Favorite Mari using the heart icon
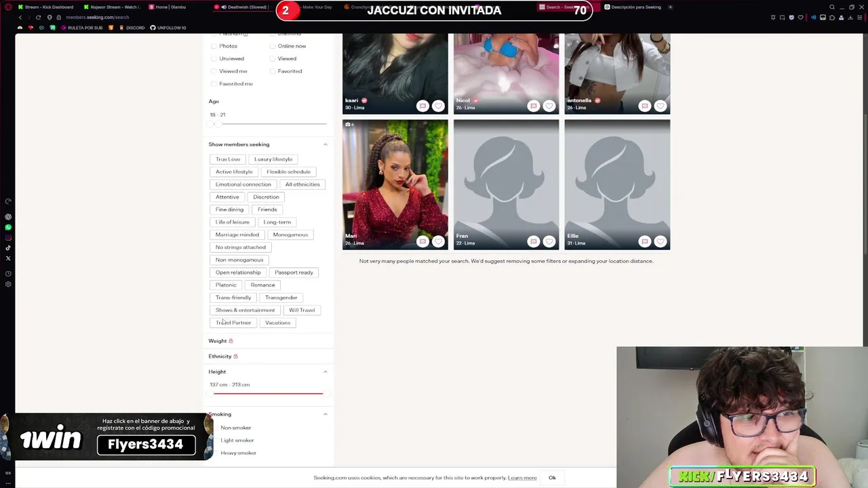Image resolution: width=868 pixels, height=488 pixels. (438, 241)
